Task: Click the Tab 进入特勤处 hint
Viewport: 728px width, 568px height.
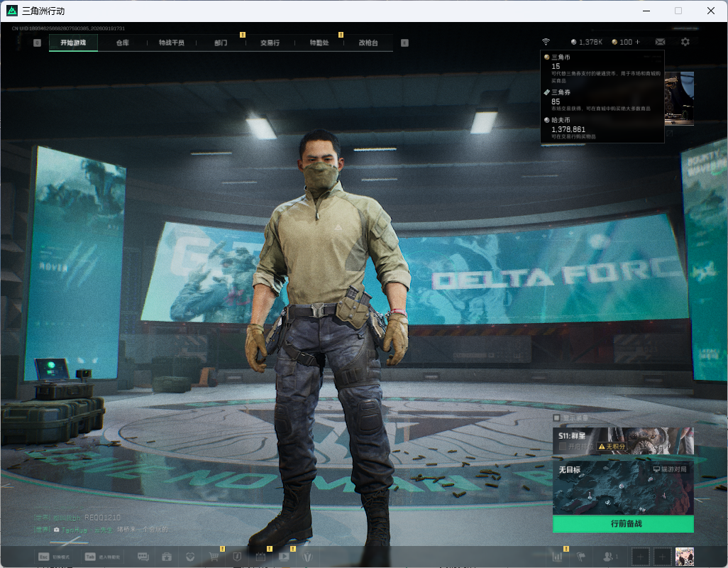Action: 103,557
